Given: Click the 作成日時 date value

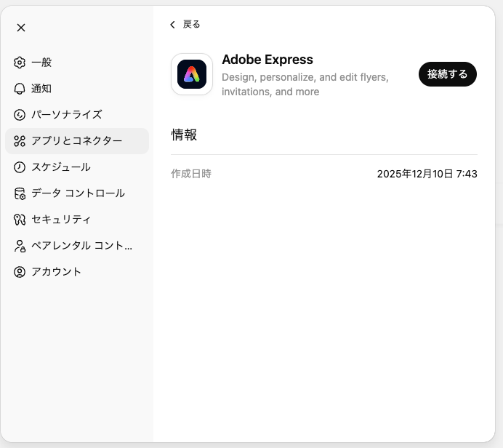Looking at the screenshot, I should click(427, 175).
